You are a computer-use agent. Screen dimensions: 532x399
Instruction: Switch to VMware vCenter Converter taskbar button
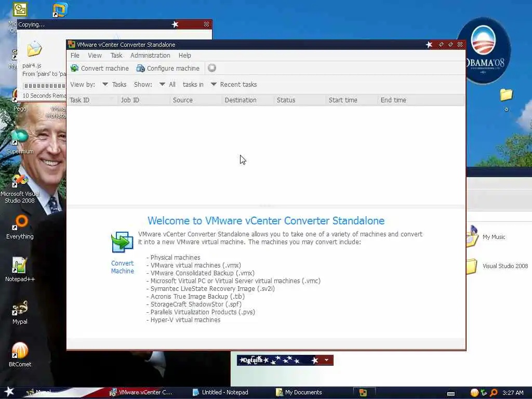point(141,392)
